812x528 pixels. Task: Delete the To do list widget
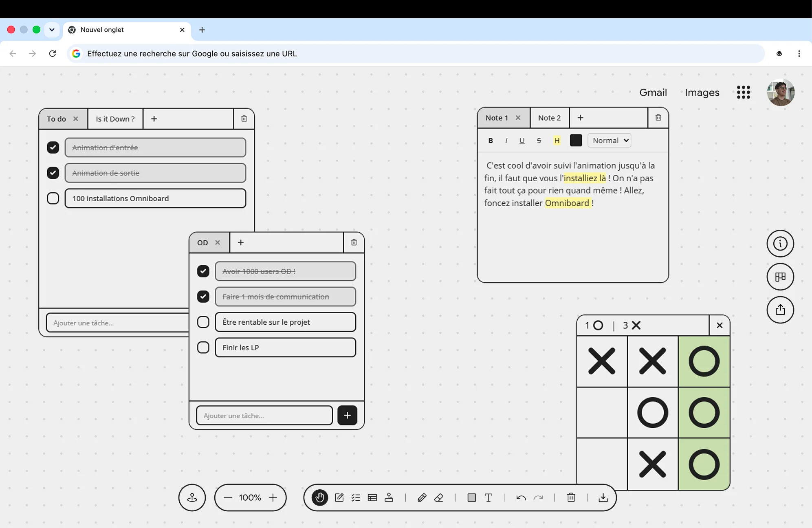click(x=244, y=119)
